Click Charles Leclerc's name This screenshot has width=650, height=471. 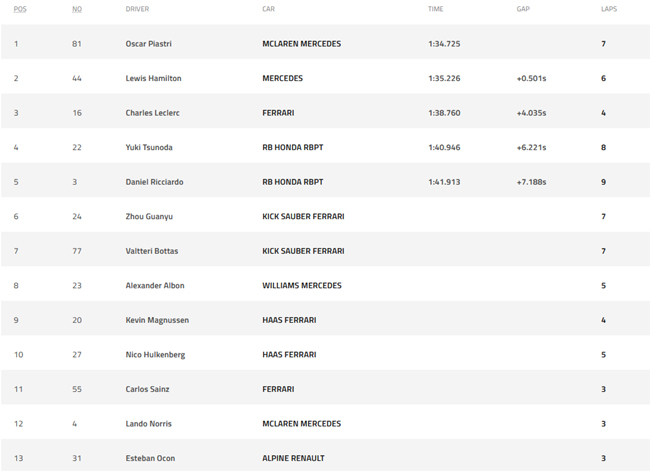(x=153, y=113)
